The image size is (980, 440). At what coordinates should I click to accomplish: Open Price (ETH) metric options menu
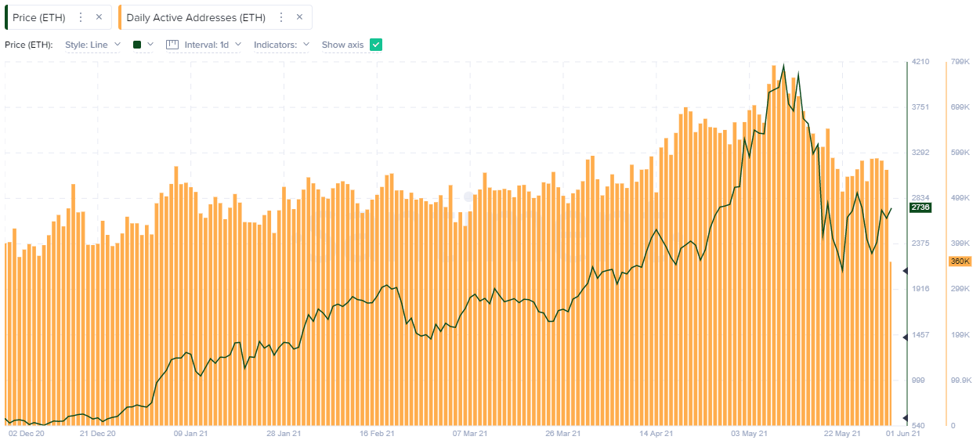81,17
